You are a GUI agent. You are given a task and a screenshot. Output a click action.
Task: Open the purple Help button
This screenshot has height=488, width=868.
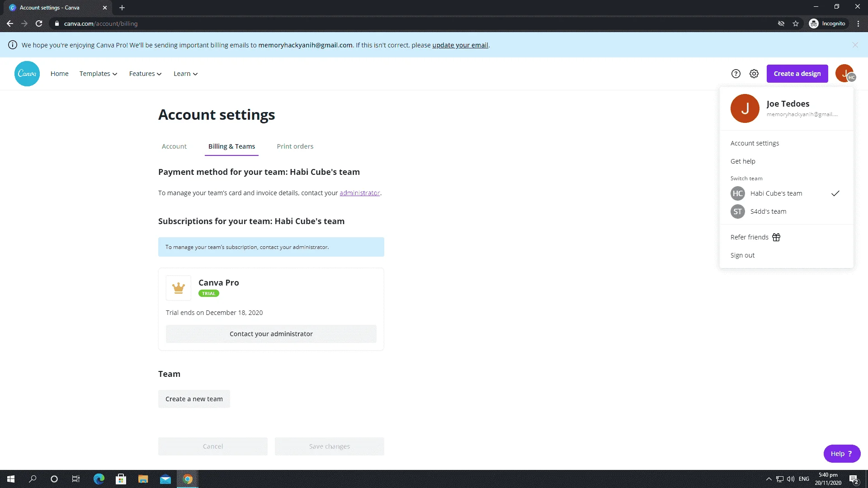[842, 454]
